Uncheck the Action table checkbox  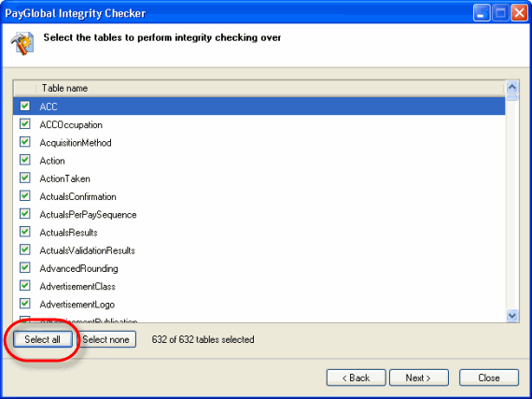point(25,160)
